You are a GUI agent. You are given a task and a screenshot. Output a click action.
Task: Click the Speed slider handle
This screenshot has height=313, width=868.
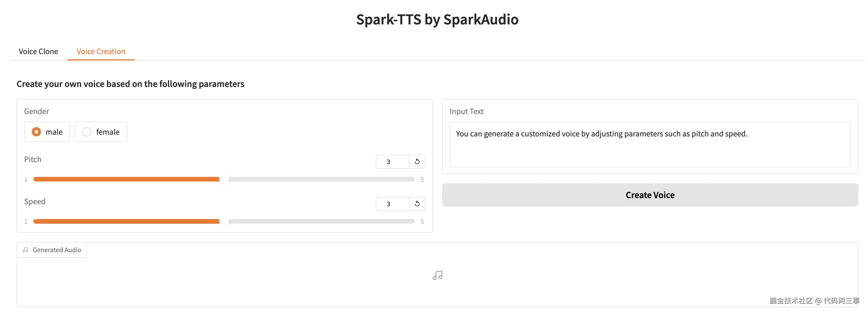point(224,221)
